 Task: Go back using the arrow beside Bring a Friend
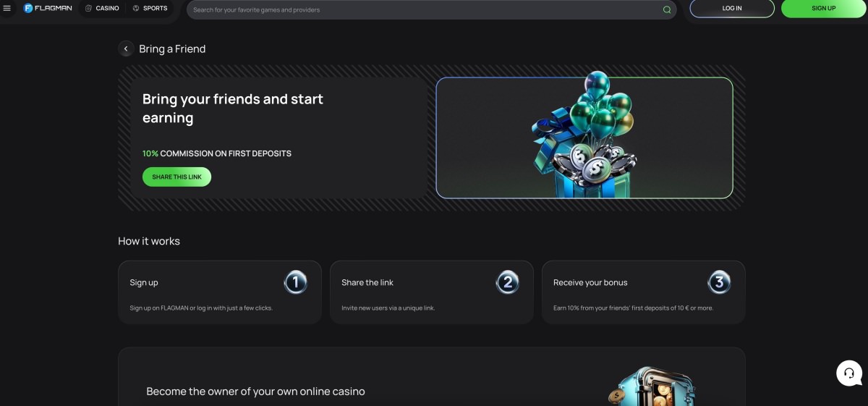coord(126,48)
